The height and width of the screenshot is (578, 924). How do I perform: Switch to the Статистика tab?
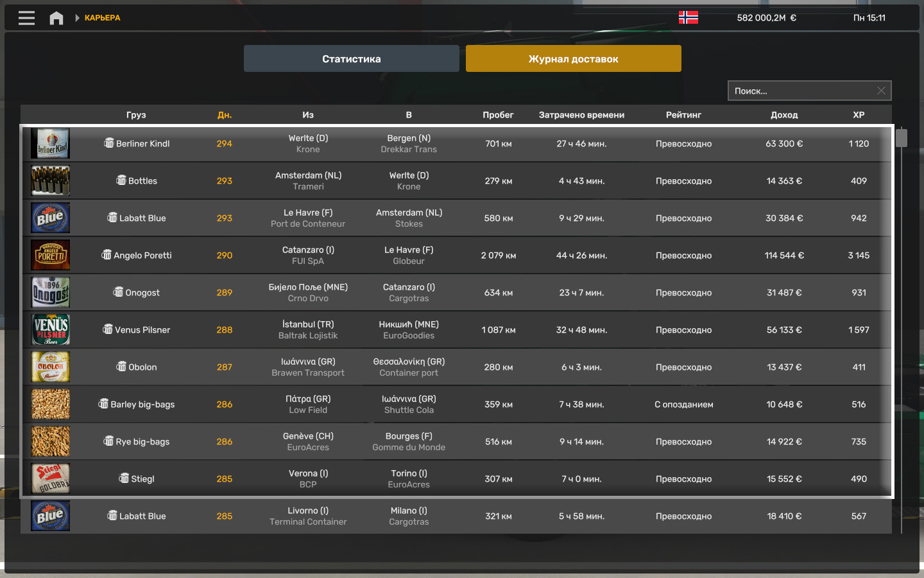[x=352, y=58]
